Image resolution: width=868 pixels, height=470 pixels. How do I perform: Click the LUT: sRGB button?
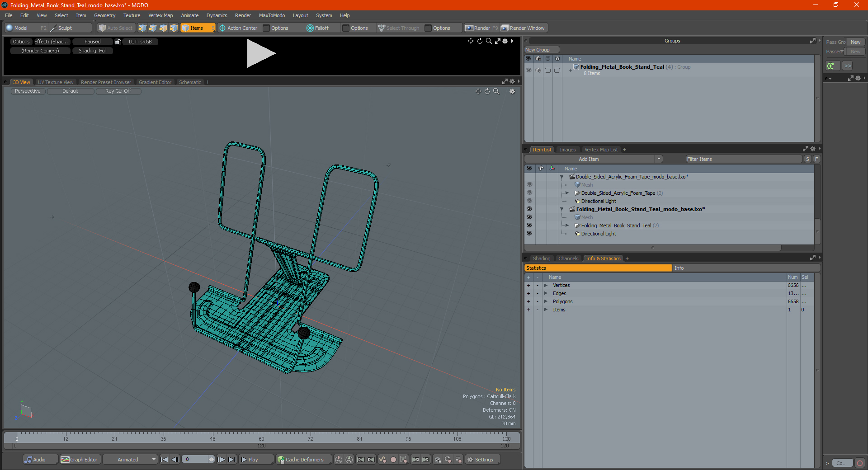tap(140, 42)
